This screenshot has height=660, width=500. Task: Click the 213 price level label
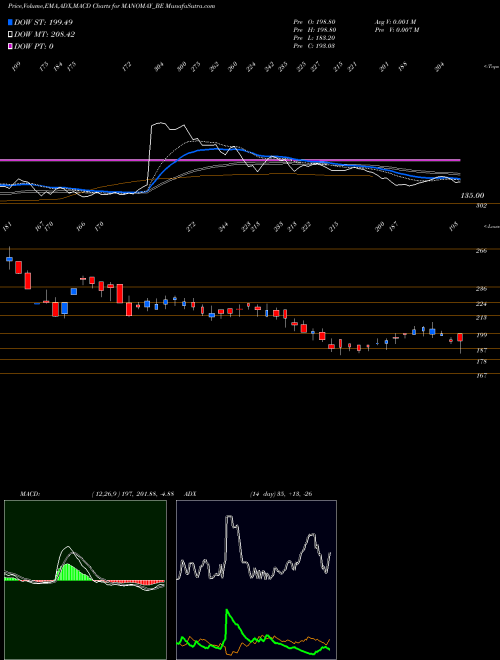pyautogui.click(x=481, y=318)
